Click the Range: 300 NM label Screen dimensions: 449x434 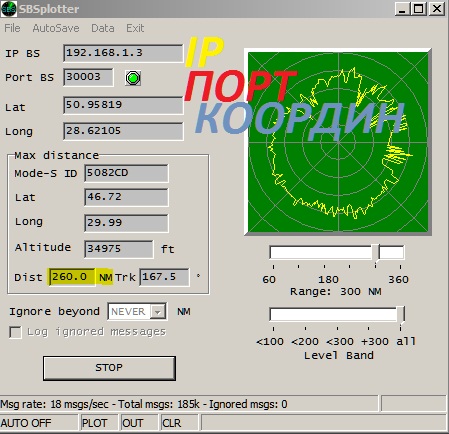336,292
